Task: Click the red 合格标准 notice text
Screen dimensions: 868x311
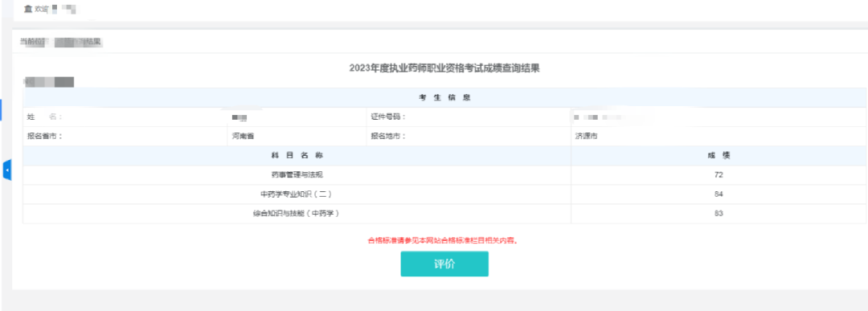Action: [443, 241]
